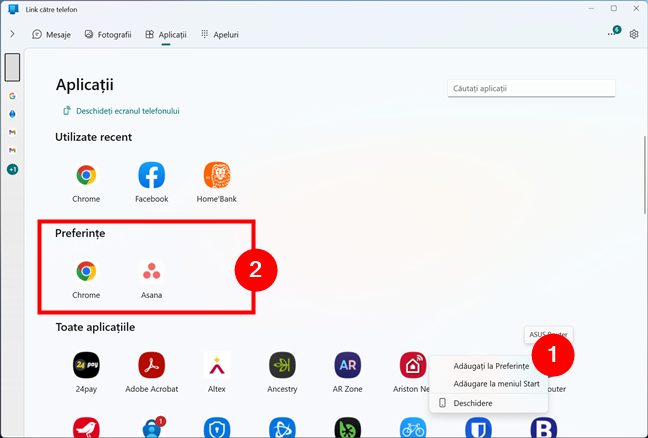Open notifications icon with green badge
This screenshot has width=648, height=438.
point(613,32)
